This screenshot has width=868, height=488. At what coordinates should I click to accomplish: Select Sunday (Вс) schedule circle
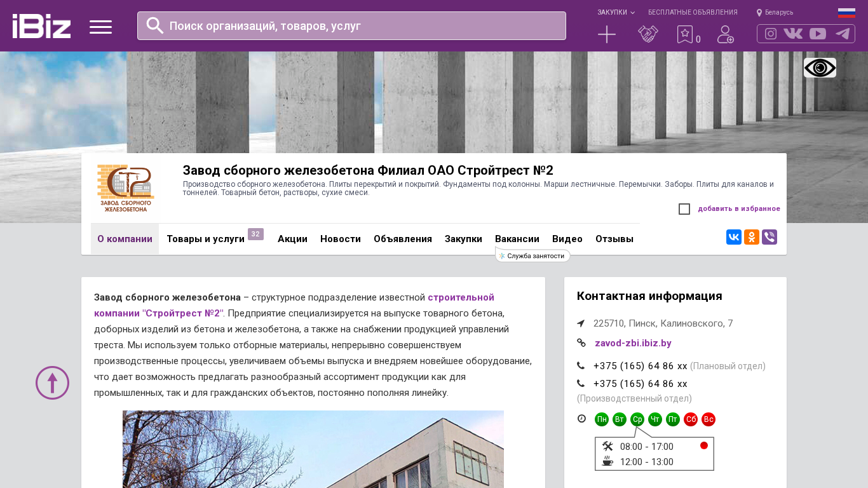coord(709,419)
